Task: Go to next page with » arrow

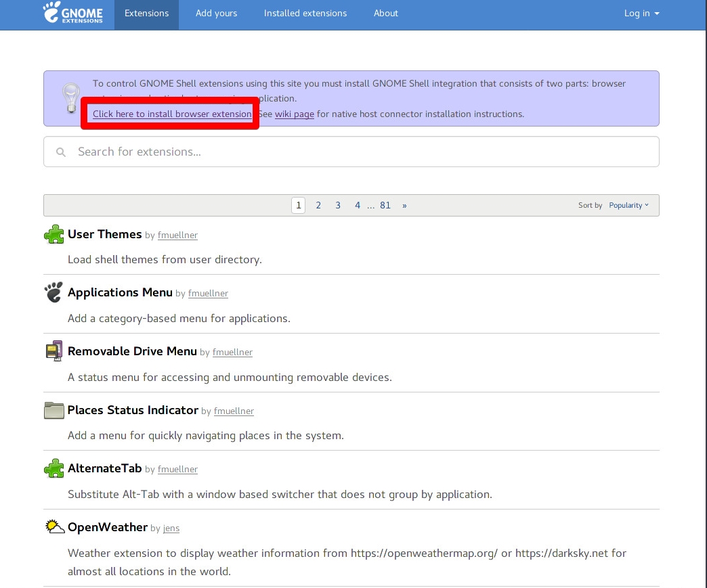Action: tap(404, 206)
